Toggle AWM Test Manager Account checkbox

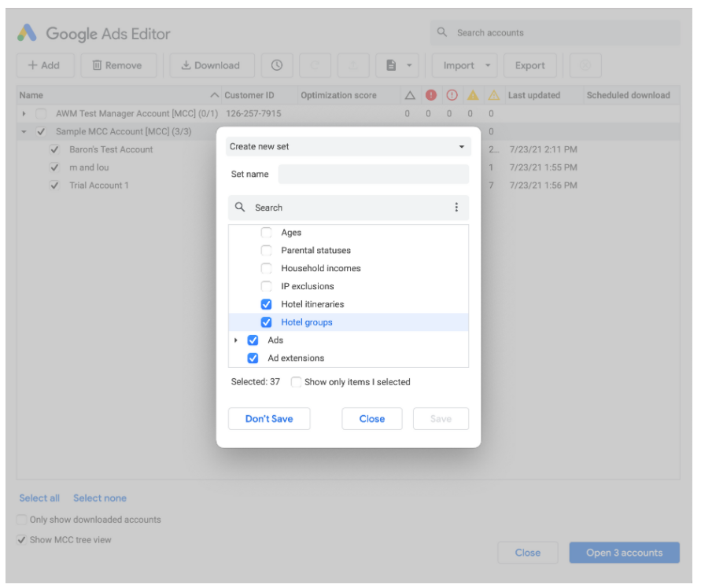tap(41, 113)
